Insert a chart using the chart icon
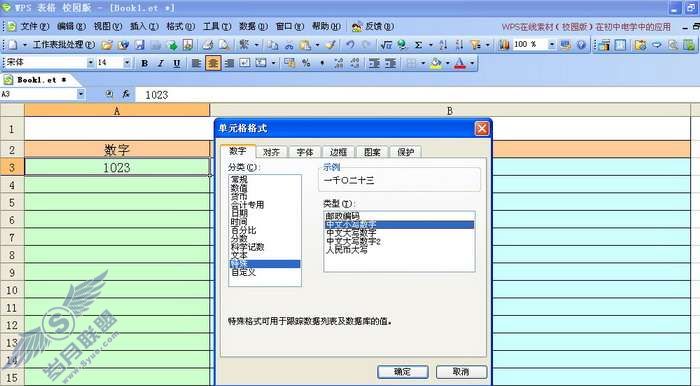700x386 pixels. [x=504, y=45]
